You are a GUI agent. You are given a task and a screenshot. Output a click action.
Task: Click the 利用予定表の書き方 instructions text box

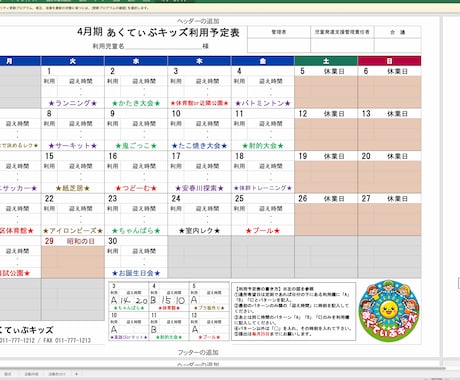point(294,311)
